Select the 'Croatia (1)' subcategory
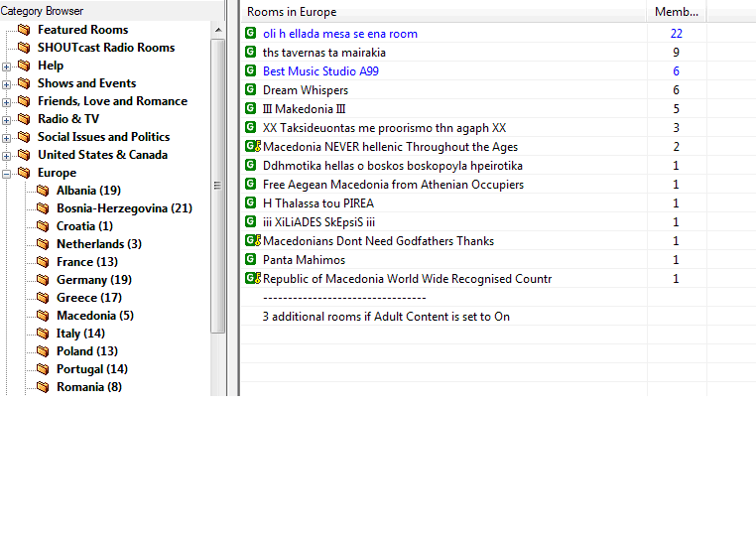This screenshot has height=540, width=756. point(84,226)
